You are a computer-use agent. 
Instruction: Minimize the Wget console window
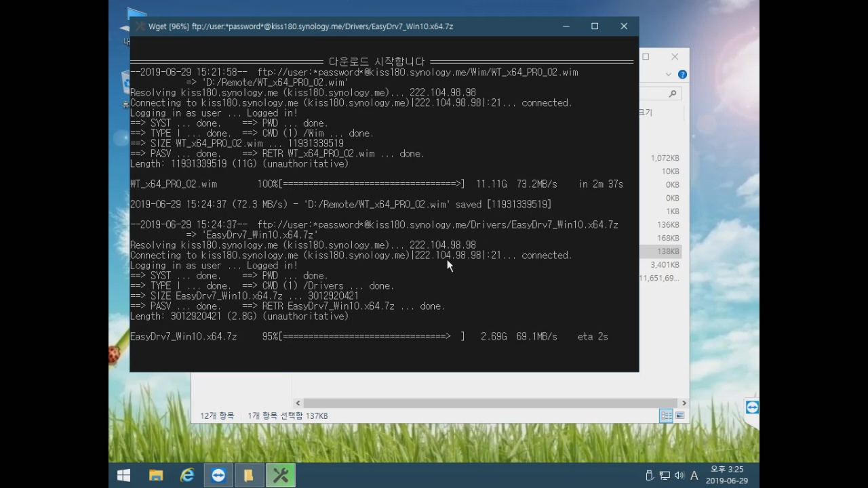566,26
